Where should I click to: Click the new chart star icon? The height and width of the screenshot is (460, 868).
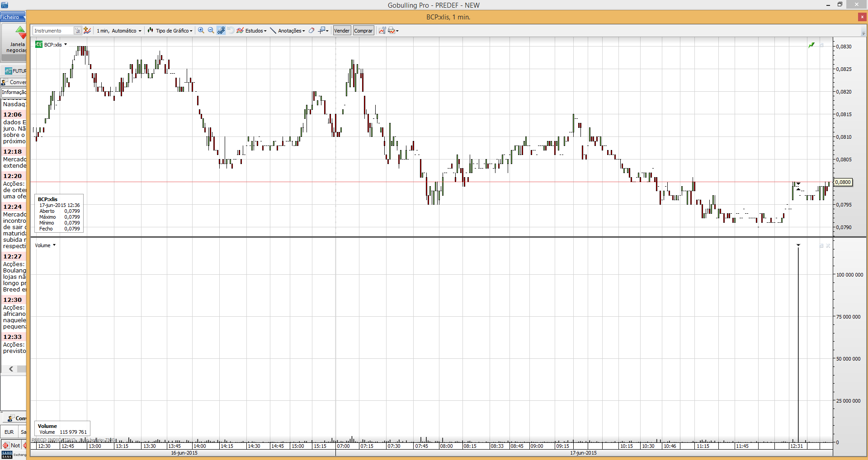(87, 30)
